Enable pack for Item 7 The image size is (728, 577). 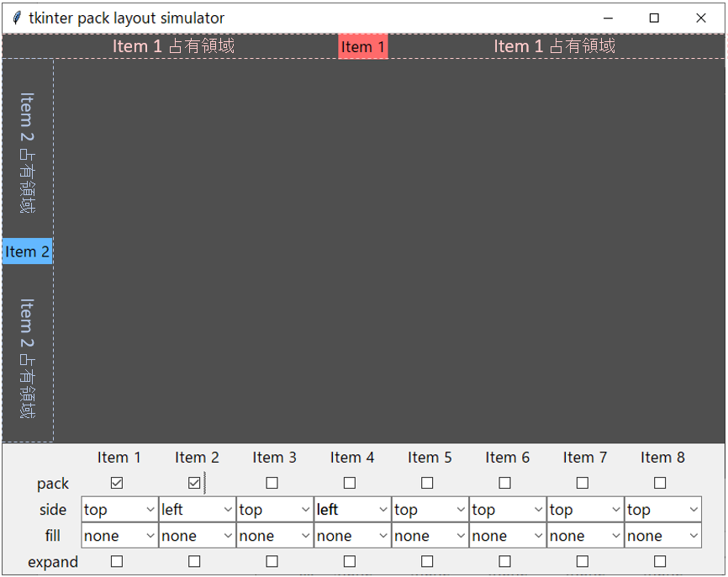(x=583, y=483)
